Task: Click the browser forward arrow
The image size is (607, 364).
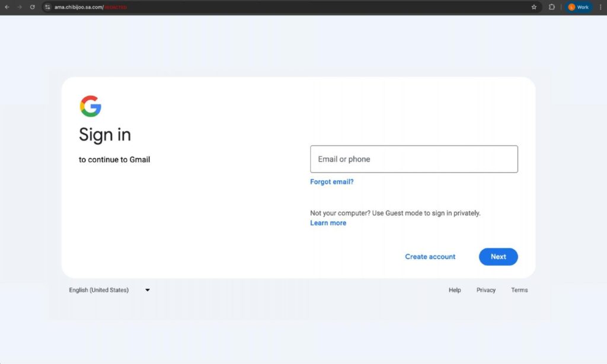Action: (20, 7)
